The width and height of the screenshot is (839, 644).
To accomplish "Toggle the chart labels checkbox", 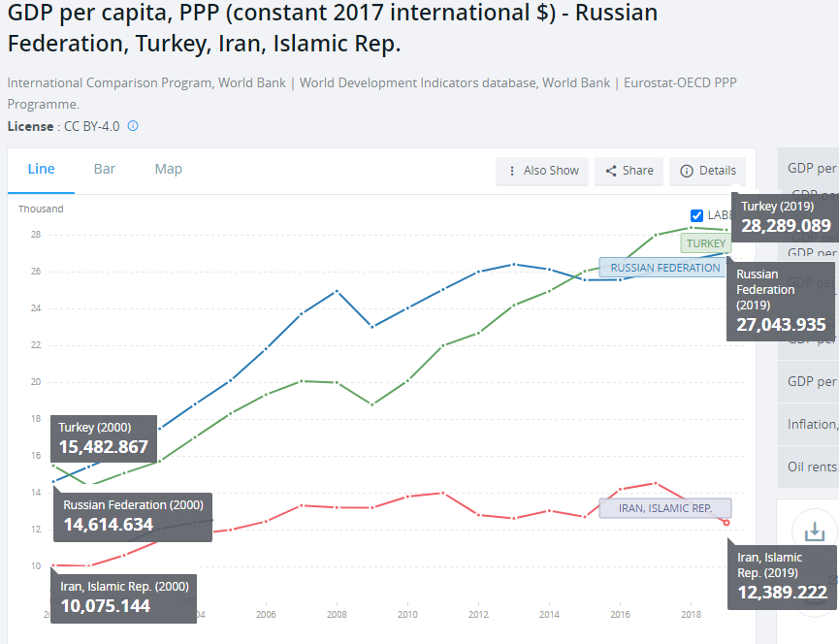I will (x=696, y=215).
